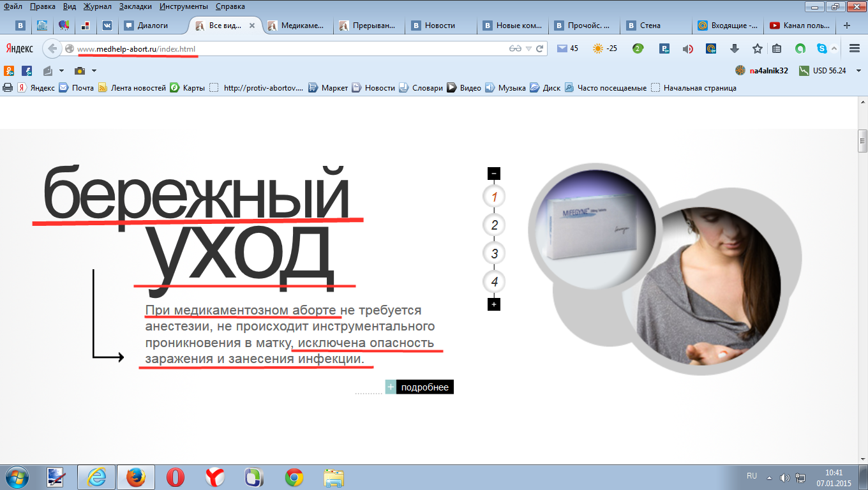This screenshot has height=490, width=868.
Task: Launch Google Chrome from the taskbar
Action: click(x=294, y=477)
